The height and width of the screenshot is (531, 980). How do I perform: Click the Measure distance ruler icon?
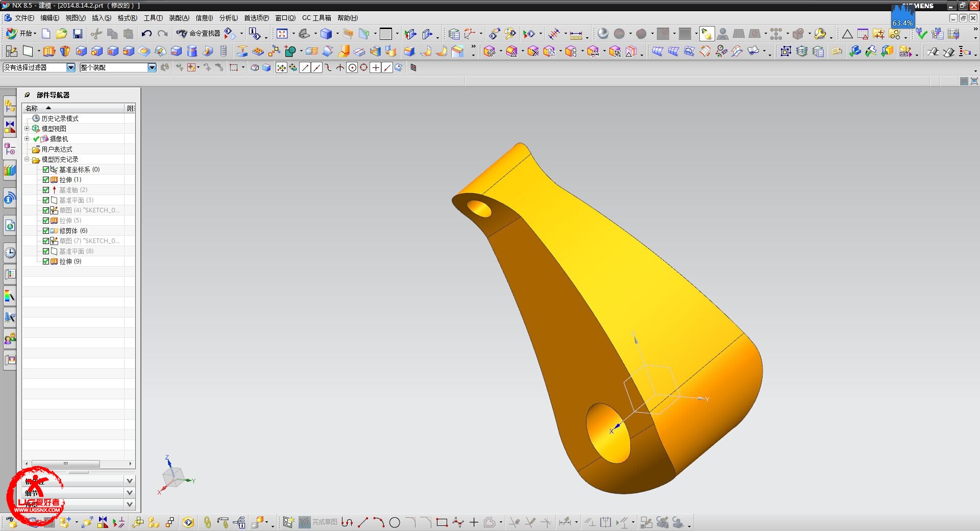576,34
